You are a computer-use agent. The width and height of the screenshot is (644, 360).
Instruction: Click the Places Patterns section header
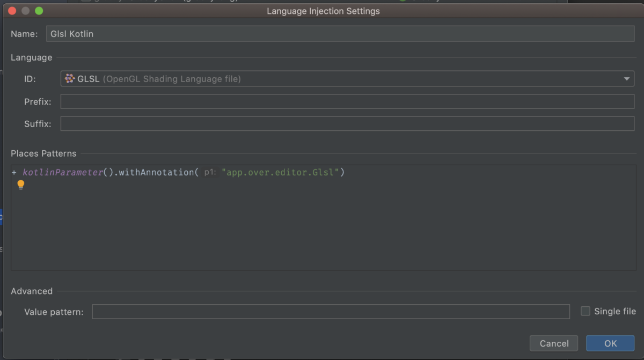click(x=43, y=153)
